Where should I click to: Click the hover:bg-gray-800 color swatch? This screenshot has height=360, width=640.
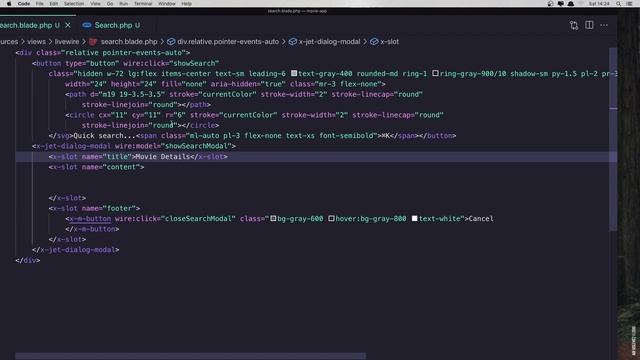(x=331, y=219)
